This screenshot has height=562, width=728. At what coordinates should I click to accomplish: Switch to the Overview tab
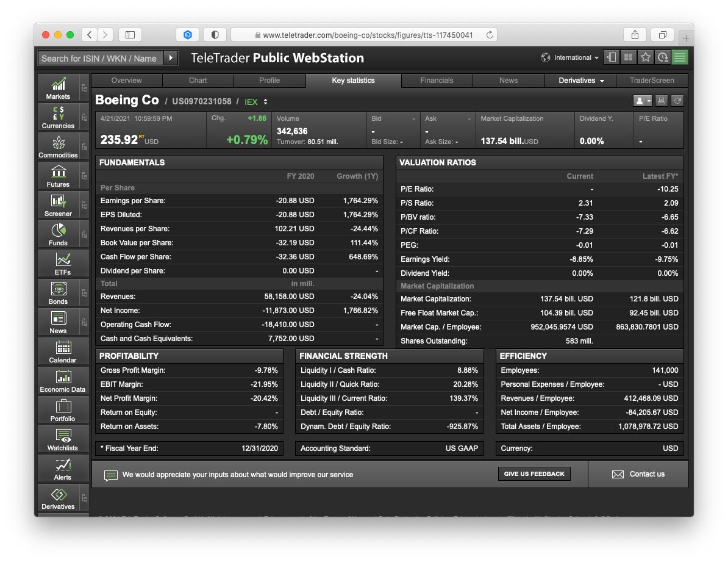click(126, 81)
